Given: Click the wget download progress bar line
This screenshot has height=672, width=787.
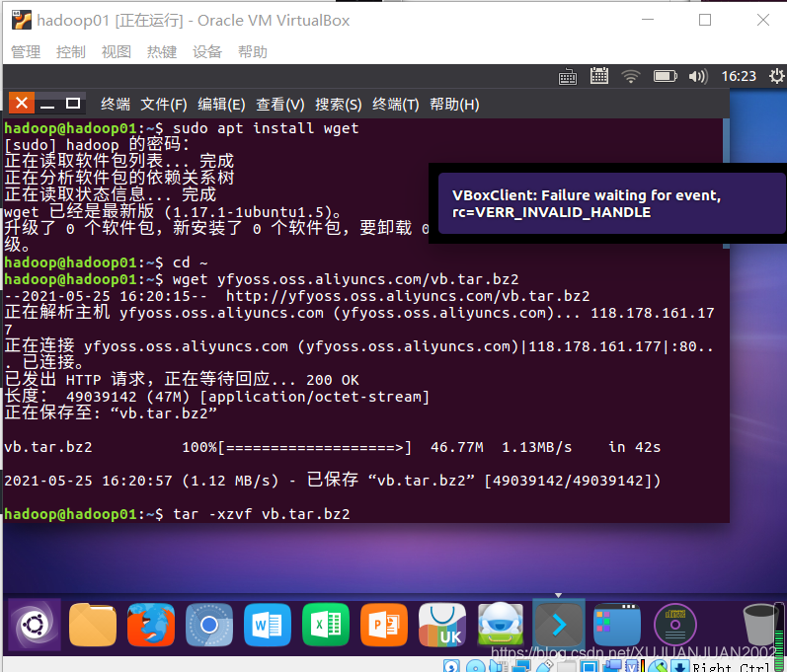Looking at the screenshot, I should click(x=332, y=447).
